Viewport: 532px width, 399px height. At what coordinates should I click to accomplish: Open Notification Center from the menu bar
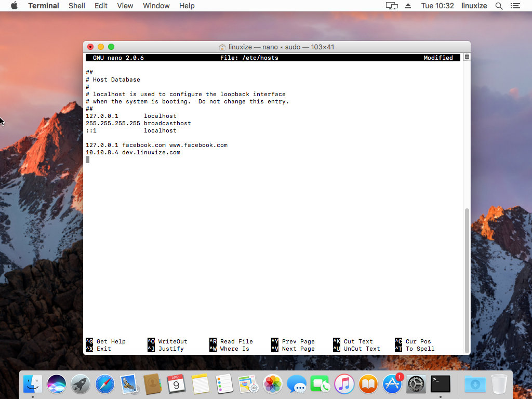515,6
